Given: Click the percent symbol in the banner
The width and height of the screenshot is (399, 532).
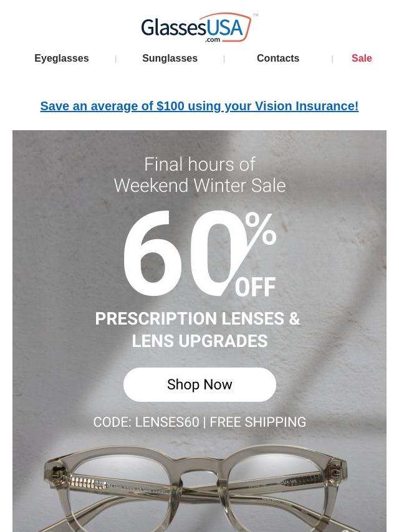Looking at the screenshot, I should 261,229.
